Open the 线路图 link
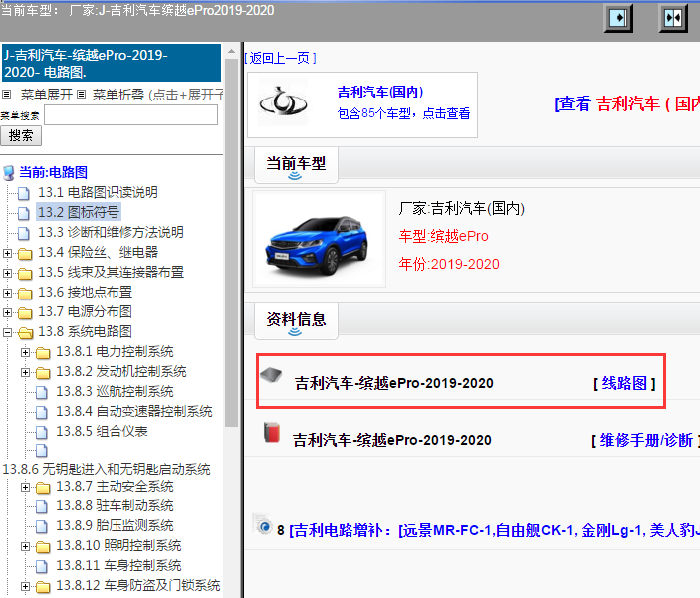Screen dimensions: 700x598 (624, 383)
